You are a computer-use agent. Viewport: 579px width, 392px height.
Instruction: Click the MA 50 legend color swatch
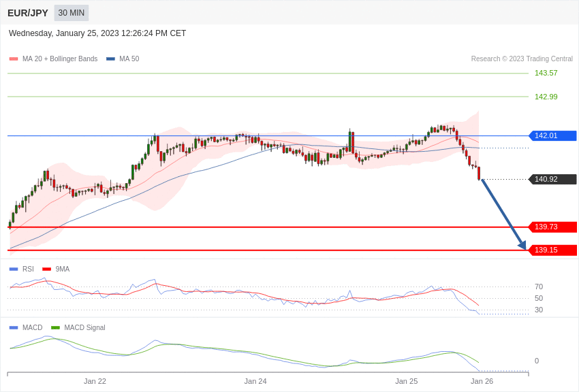pyautogui.click(x=110, y=59)
